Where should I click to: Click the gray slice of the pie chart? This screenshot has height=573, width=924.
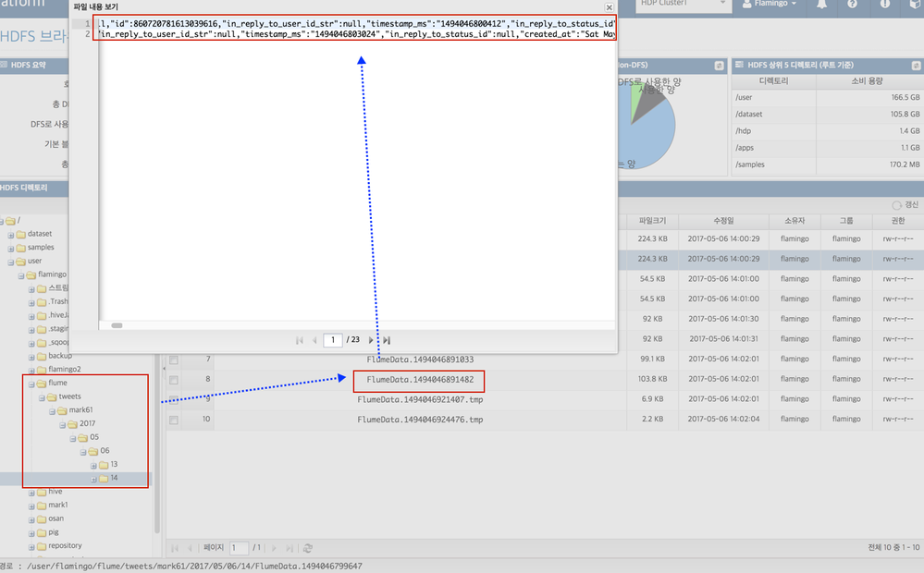648,104
